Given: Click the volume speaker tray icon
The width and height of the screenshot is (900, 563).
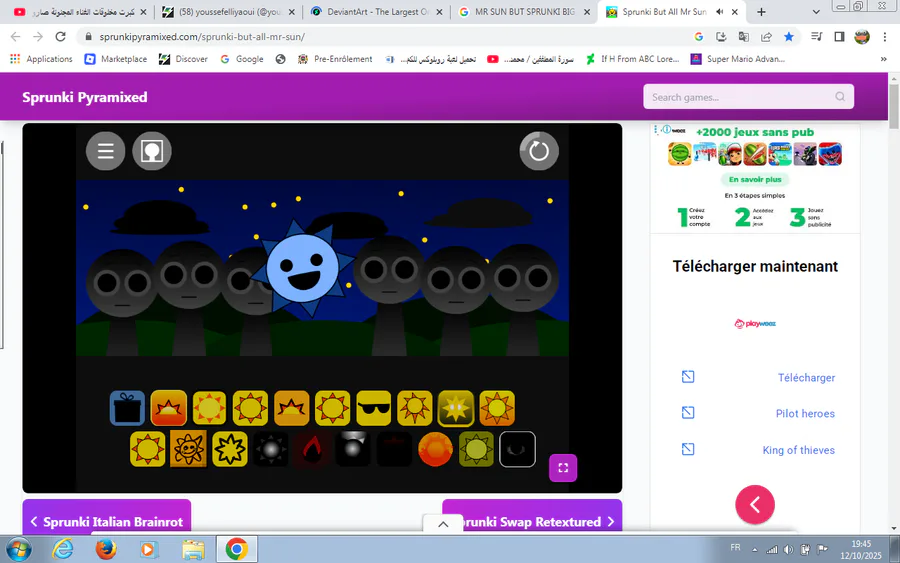Looking at the screenshot, I should pos(788,549).
